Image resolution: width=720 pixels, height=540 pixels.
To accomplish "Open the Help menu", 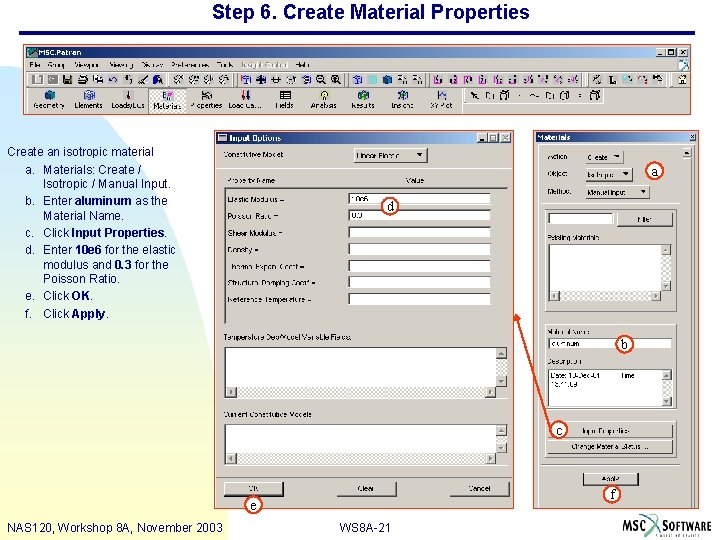I will click(x=303, y=65).
